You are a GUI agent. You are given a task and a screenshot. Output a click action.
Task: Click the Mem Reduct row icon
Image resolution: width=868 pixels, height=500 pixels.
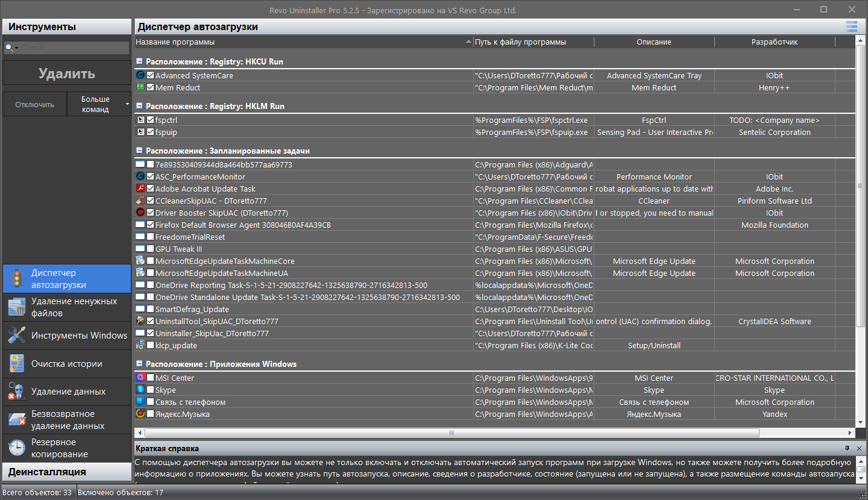pos(140,87)
